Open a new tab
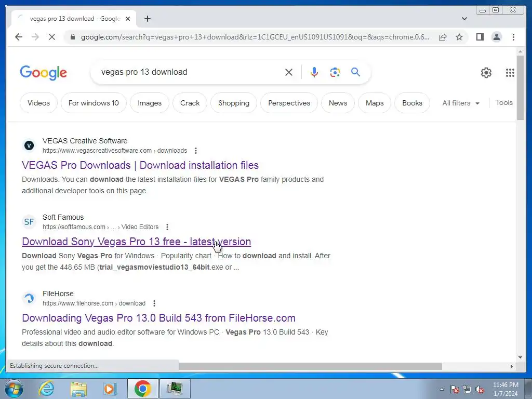This screenshot has width=532, height=399. click(147, 19)
